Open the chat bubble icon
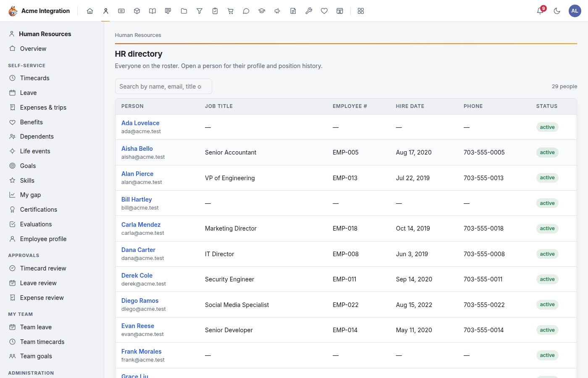 point(246,11)
